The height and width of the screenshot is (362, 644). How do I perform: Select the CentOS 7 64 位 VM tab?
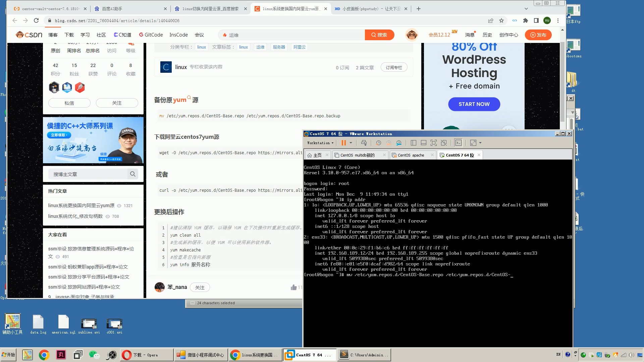click(460, 155)
